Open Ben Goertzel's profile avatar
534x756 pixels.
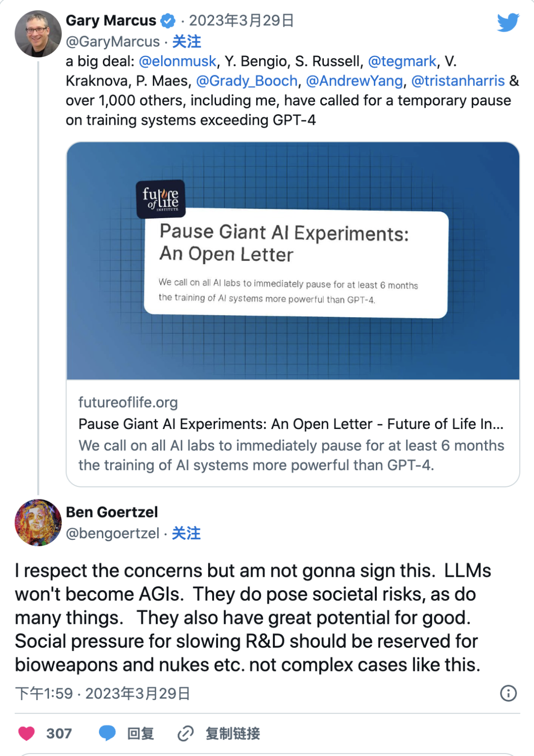tap(38, 522)
